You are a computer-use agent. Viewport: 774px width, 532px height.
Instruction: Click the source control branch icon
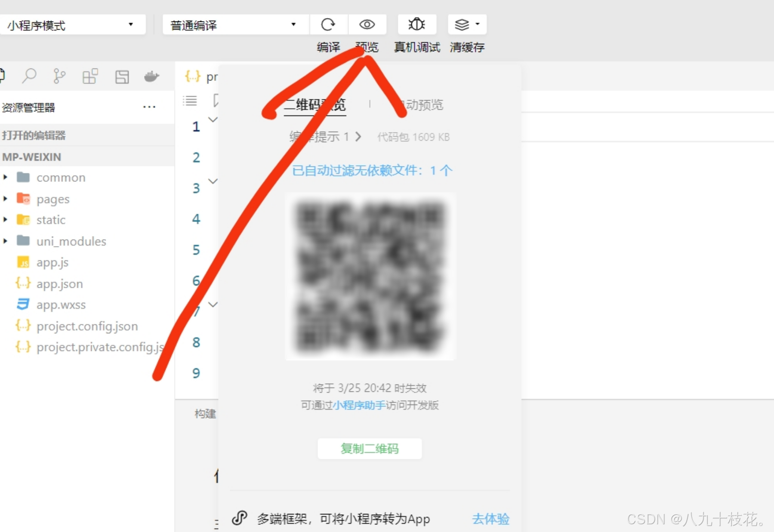[59, 76]
